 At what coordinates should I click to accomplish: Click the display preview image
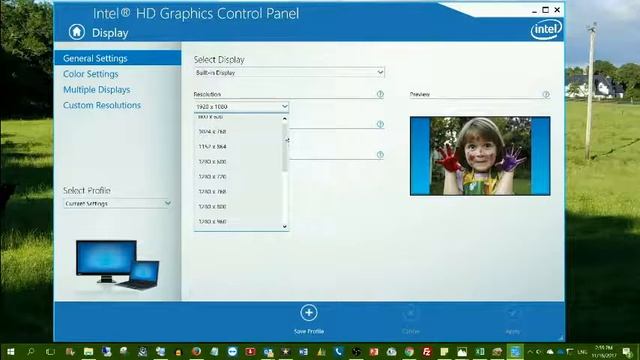click(480, 156)
